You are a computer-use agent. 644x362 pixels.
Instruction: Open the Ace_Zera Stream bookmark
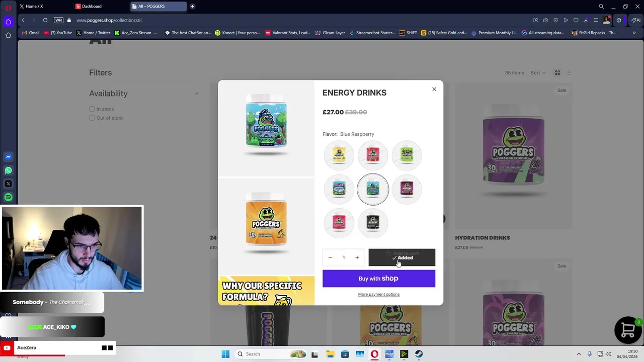coord(136,33)
